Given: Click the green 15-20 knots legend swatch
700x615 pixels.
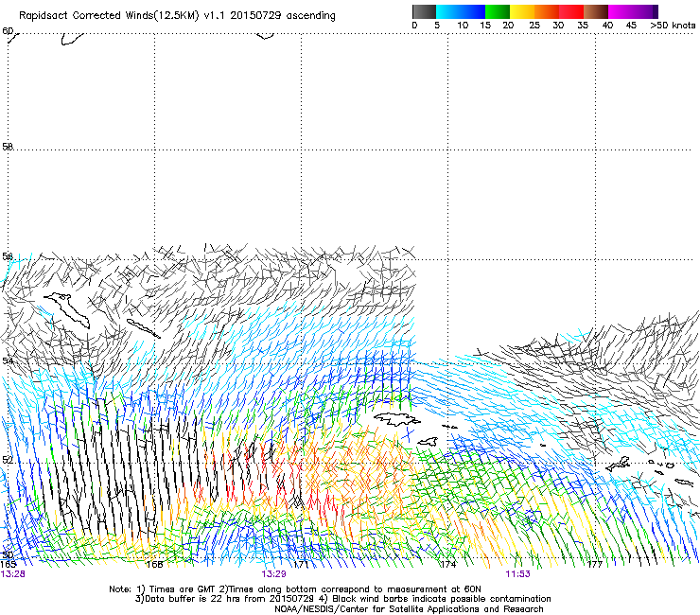Looking at the screenshot, I should point(498,11).
